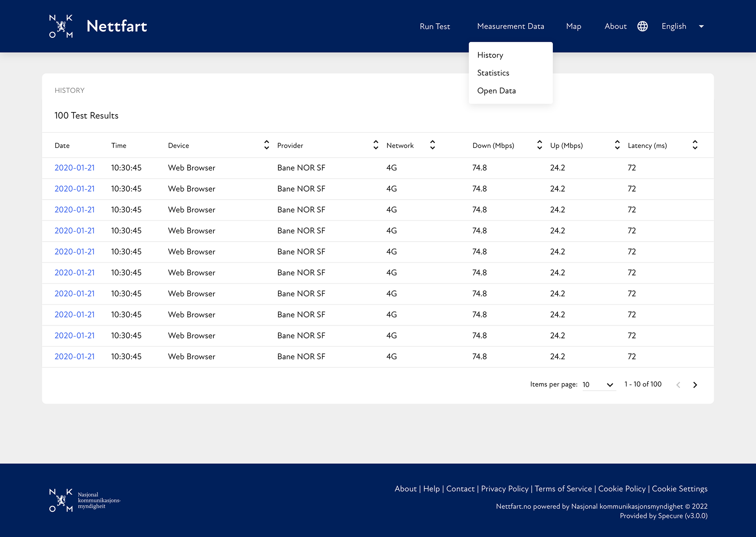
Task: Open Run Test page
Action: 435,26
